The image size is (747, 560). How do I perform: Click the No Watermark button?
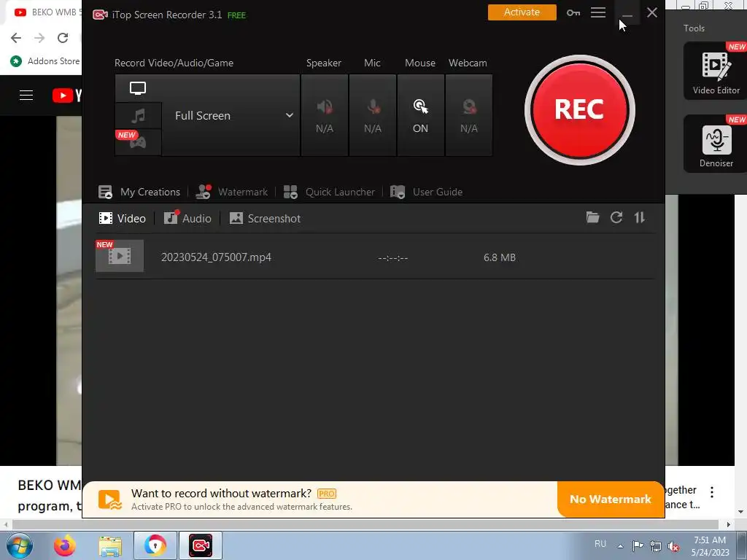pos(611,499)
